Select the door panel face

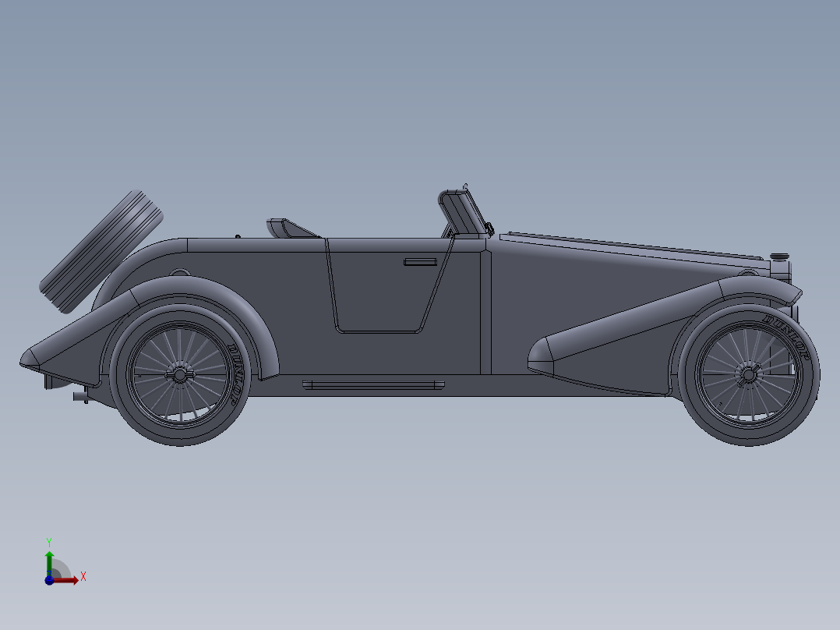(387, 292)
